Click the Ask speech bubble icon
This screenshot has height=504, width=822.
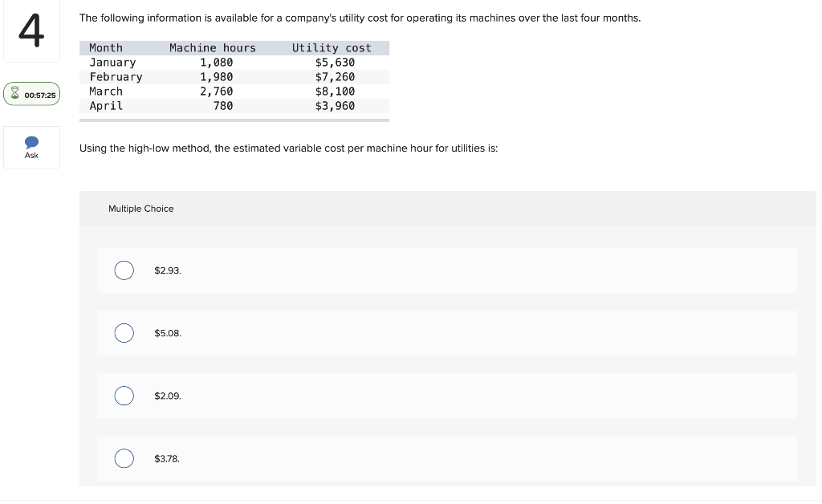[31, 142]
